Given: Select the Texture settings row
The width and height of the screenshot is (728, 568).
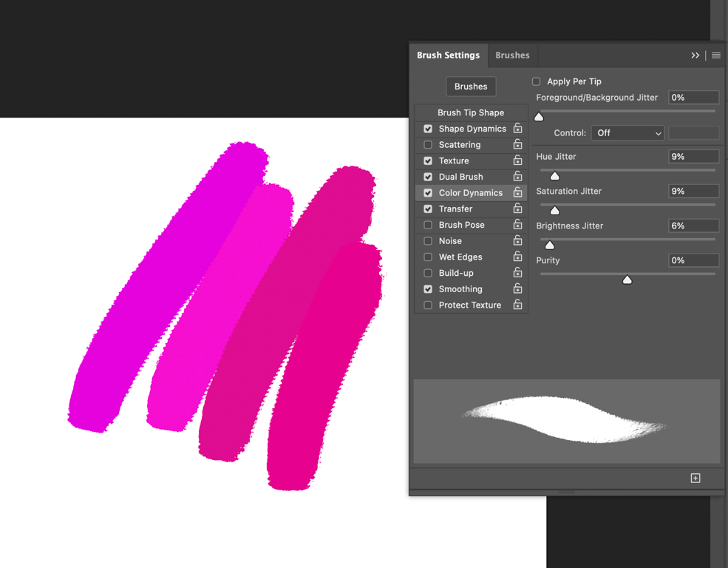Looking at the screenshot, I should (x=471, y=160).
